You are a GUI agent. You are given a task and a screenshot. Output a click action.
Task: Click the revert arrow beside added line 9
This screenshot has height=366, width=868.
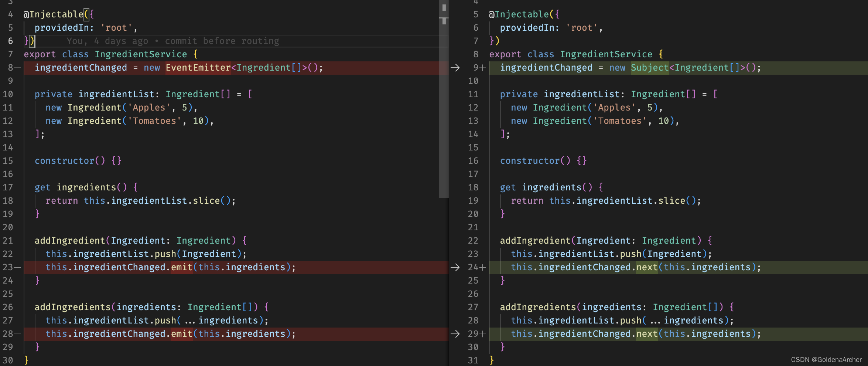click(x=455, y=68)
